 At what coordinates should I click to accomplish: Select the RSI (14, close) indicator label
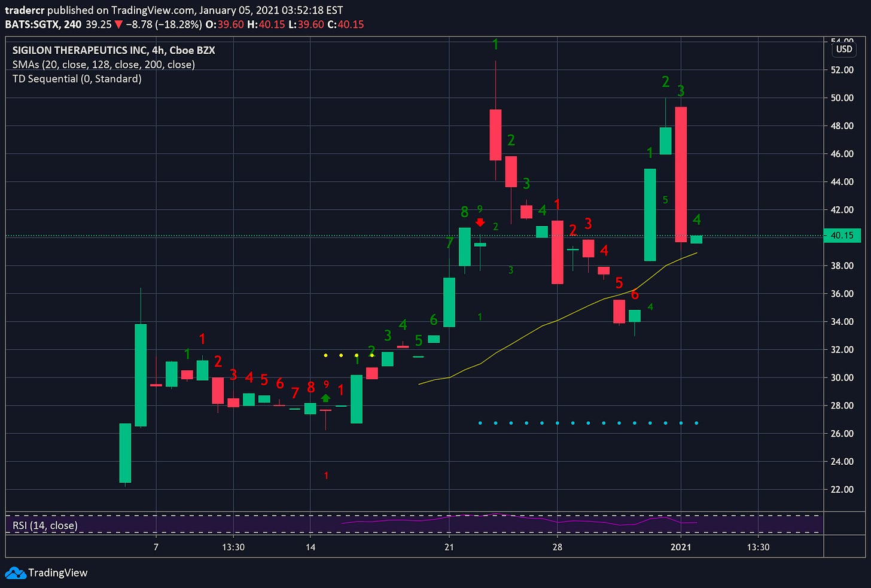(x=45, y=526)
